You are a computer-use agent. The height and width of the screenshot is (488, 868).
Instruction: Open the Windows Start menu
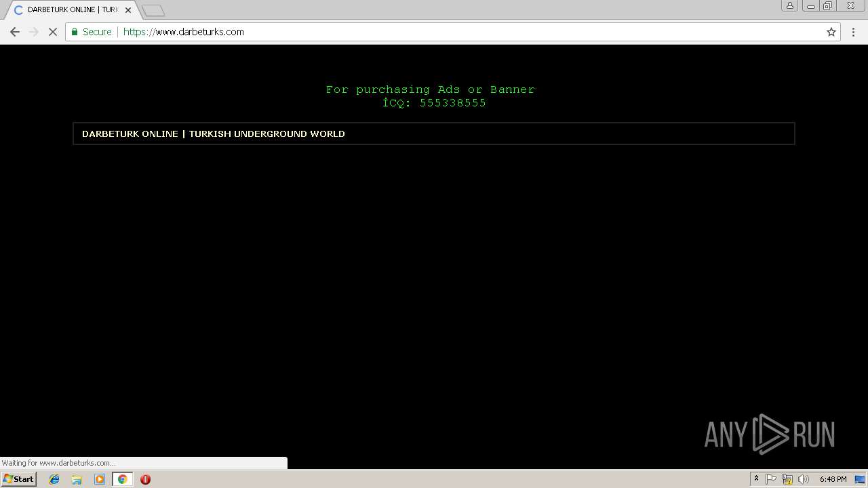click(18, 479)
